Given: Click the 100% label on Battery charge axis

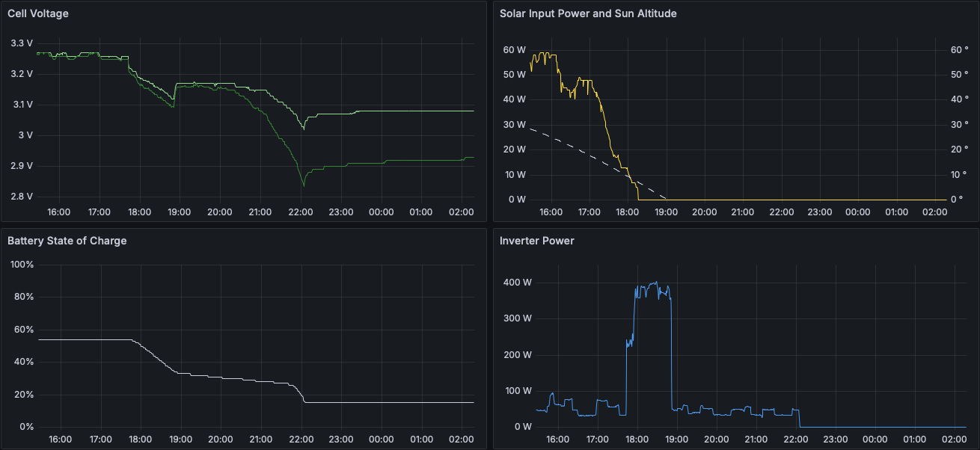Looking at the screenshot, I should (21, 265).
